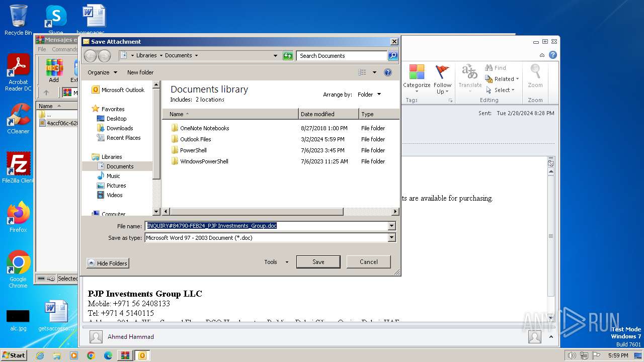Click the Cancel button
Image resolution: width=644 pixels, height=362 pixels.
click(x=369, y=262)
